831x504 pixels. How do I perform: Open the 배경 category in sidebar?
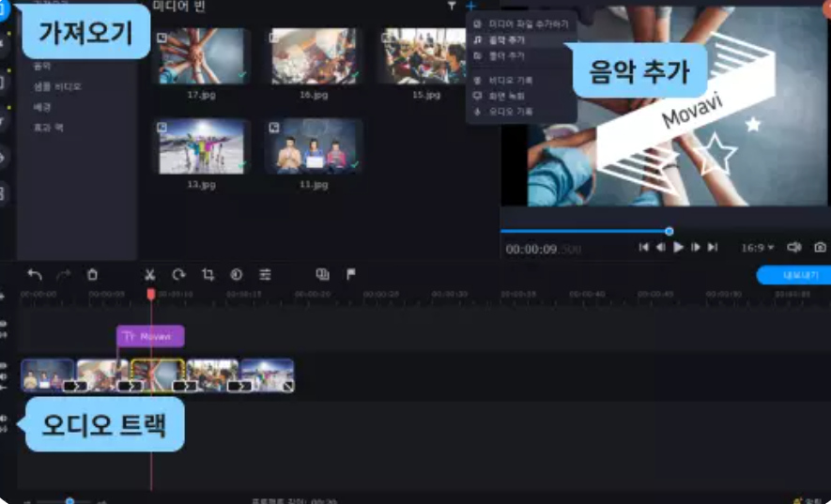pos(42,107)
